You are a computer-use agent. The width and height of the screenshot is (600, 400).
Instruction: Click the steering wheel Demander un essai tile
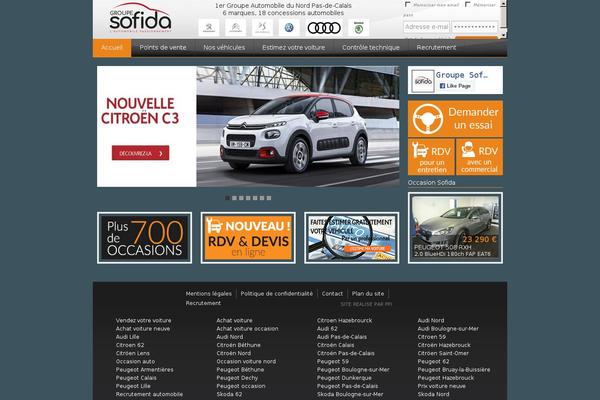tap(455, 119)
